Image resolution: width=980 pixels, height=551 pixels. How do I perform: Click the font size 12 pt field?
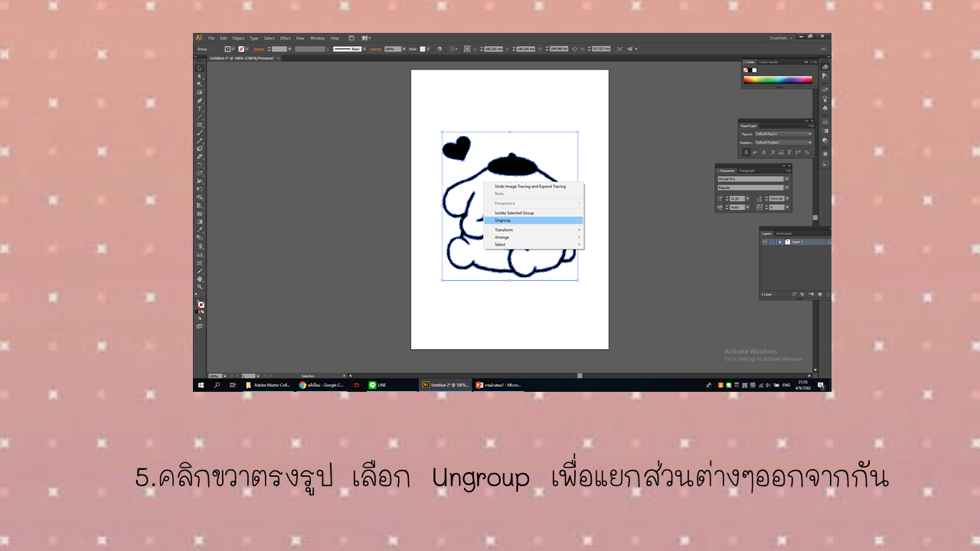pyautogui.click(x=737, y=198)
